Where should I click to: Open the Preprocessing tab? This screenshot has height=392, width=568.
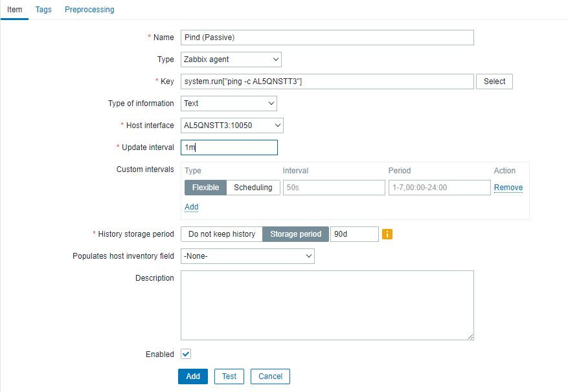tap(89, 10)
